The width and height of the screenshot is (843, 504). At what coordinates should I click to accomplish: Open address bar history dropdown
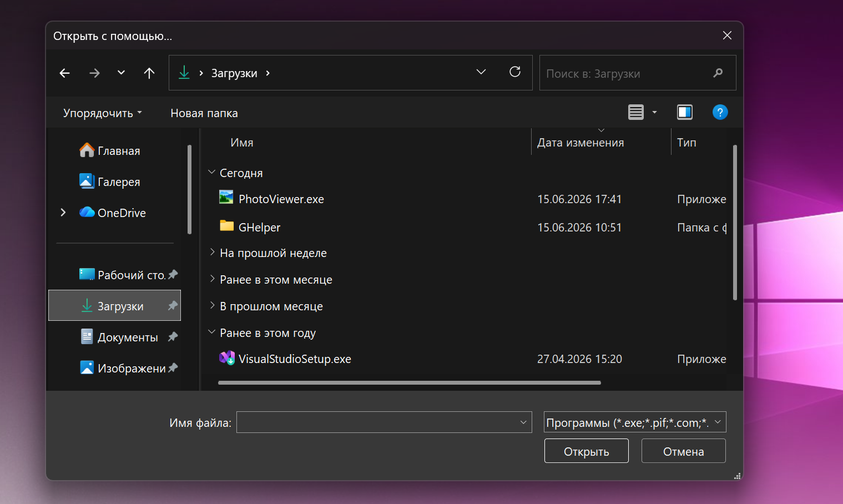point(481,72)
